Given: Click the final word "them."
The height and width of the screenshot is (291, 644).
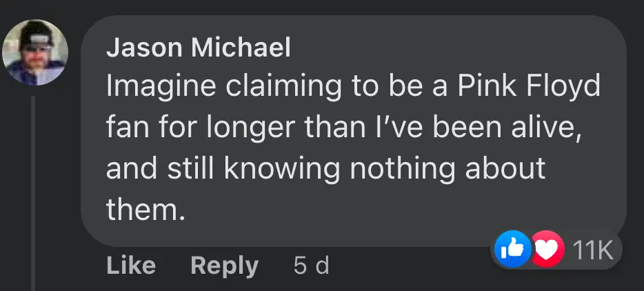Looking at the screenshot, I should pyautogui.click(x=145, y=210).
